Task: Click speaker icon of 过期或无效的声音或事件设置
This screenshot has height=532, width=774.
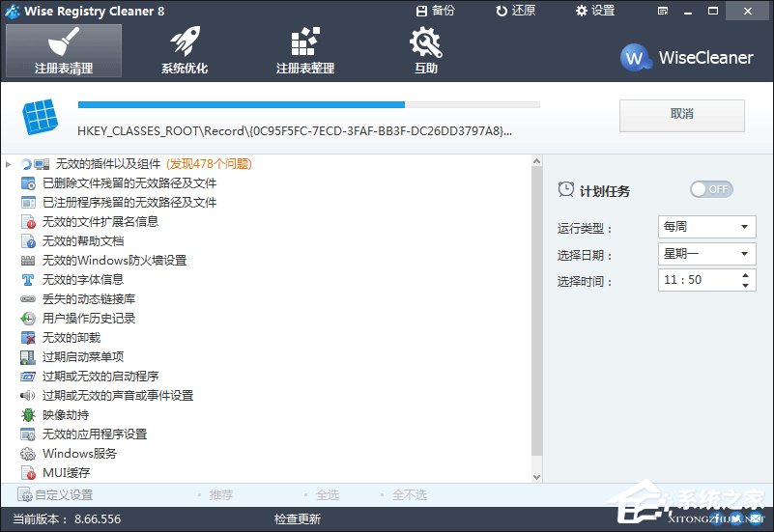Action: [x=28, y=396]
